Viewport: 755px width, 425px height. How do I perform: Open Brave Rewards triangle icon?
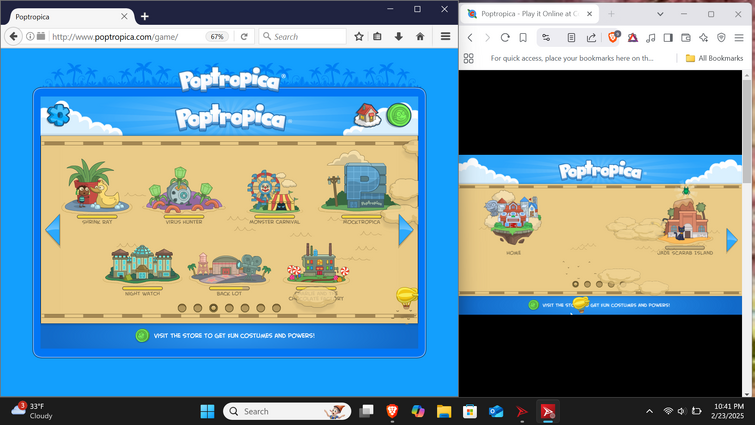[x=633, y=38]
